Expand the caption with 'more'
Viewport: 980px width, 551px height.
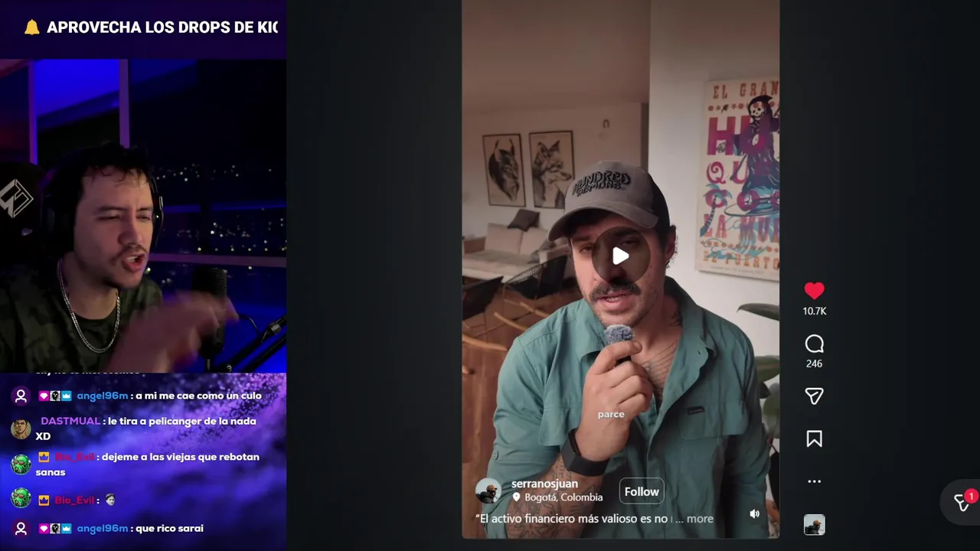click(x=700, y=519)
